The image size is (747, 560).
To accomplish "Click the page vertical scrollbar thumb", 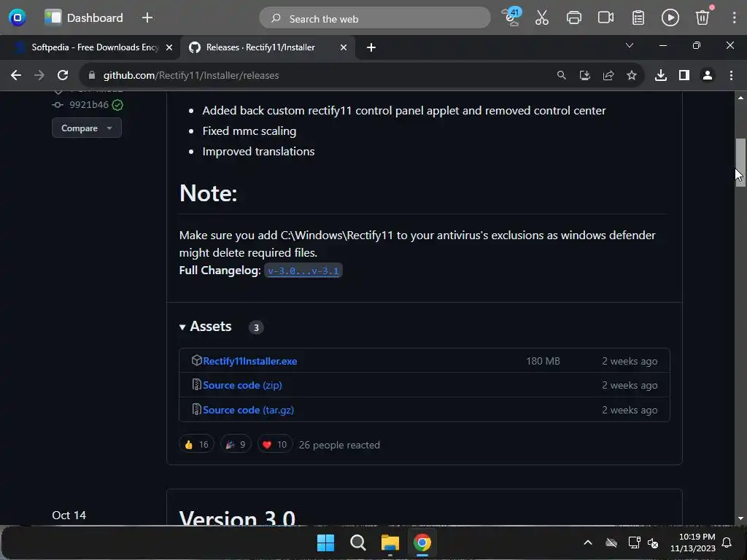I will 740,163.
